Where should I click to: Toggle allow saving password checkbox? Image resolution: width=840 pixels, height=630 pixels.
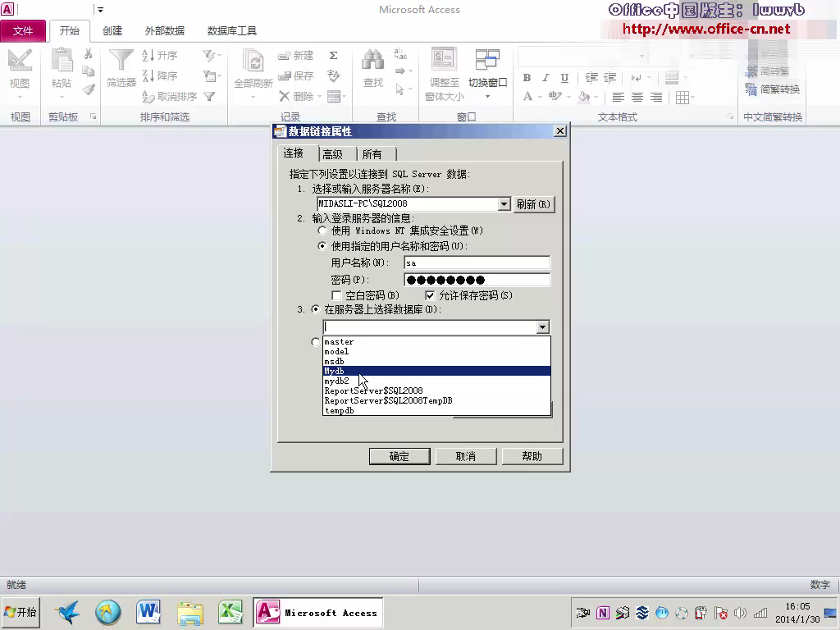pos(430,295)
